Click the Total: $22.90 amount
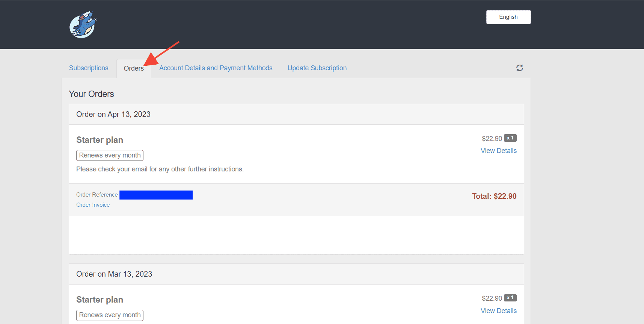644x324 pixels. [x=494, y=196]
